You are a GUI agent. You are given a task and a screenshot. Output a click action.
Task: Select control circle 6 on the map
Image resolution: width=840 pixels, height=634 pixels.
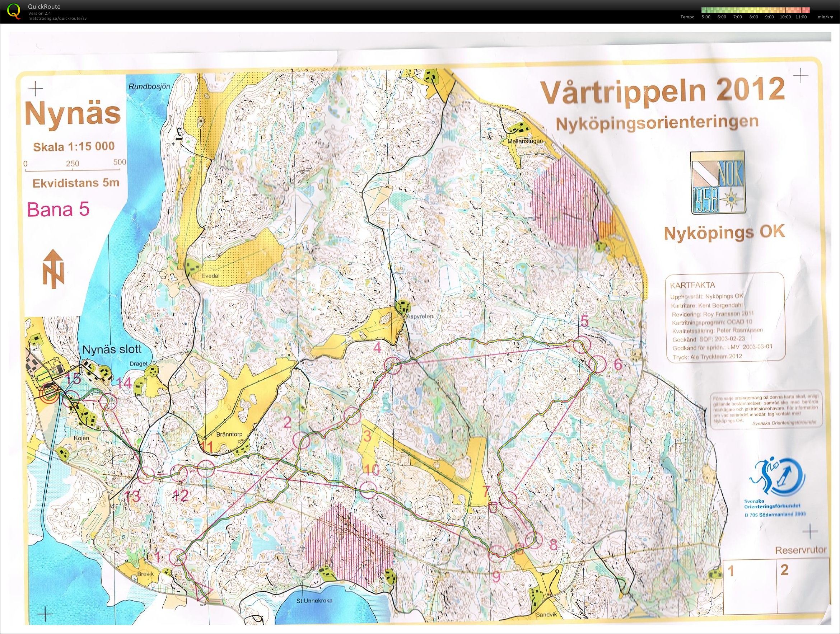click(x=598, y=364)
